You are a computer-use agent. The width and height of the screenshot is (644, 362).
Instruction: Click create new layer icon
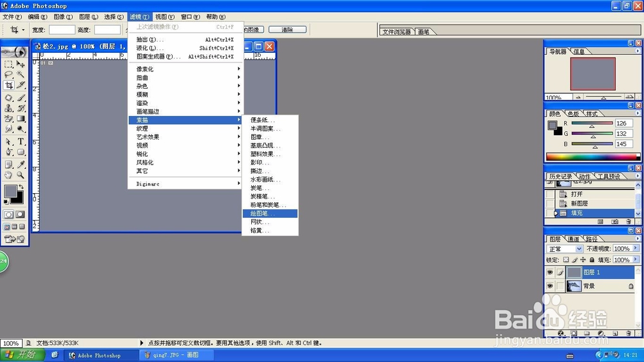pos(615,333)
